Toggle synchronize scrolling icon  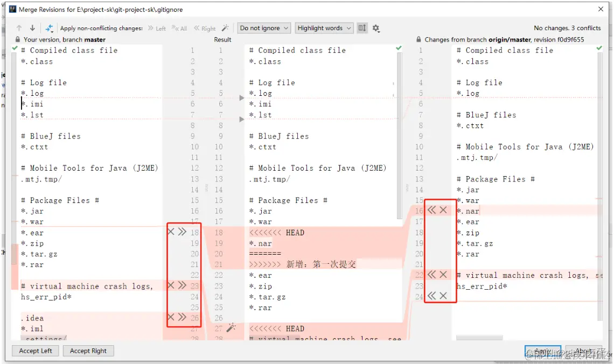click(x=362, y=28)
